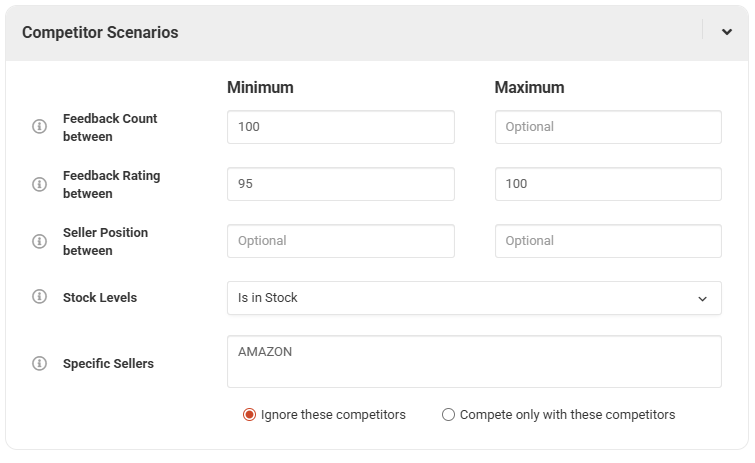Image resolution: width=755 pixels, height=463 pixels.
Task: Click Specific Sellers text area with AMAZON
Action: pyautogui.click(x=473, y=361)
